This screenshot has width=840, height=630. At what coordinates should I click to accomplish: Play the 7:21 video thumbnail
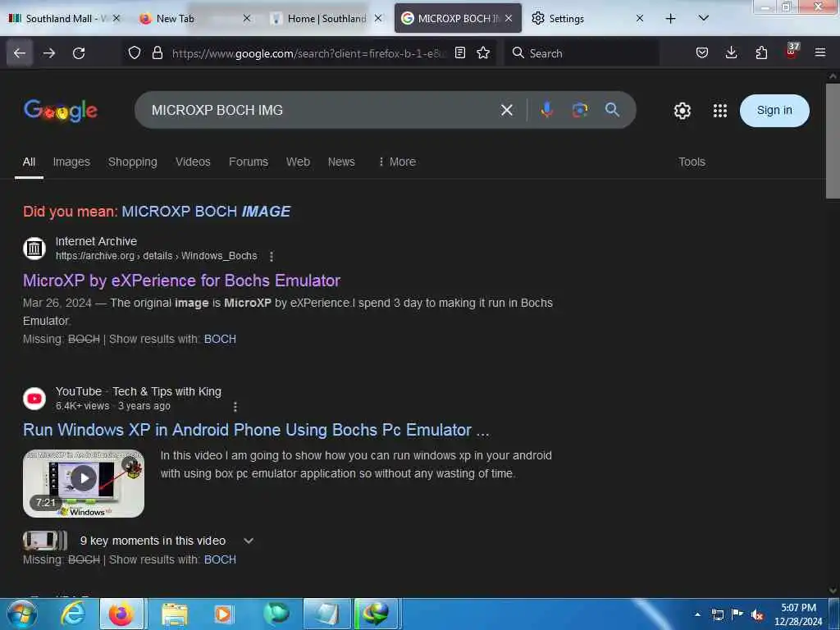84,483
